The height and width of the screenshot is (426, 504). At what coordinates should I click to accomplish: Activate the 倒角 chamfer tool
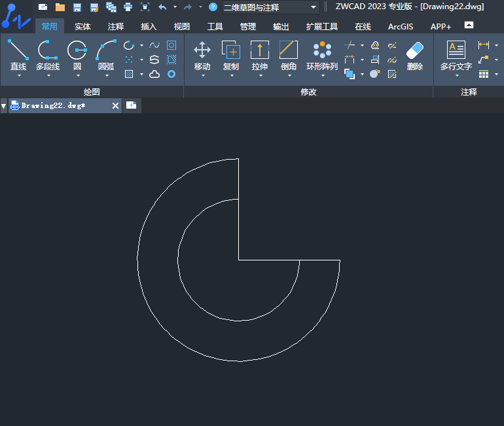click(289, 55)
